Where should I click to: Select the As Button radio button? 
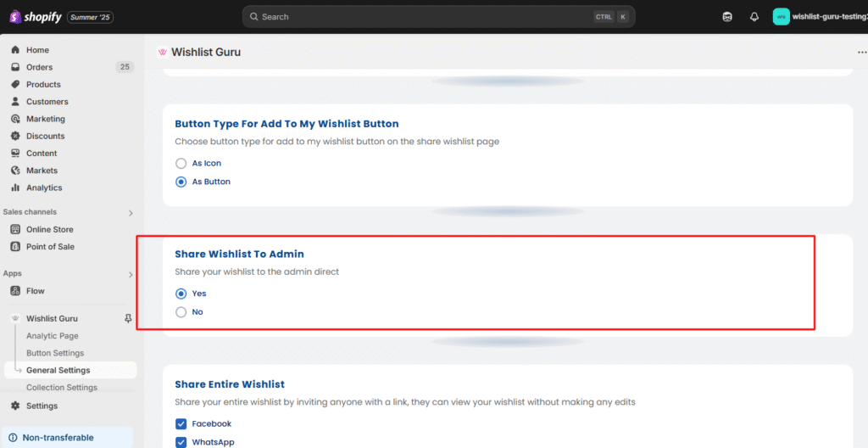click(181, 182)
